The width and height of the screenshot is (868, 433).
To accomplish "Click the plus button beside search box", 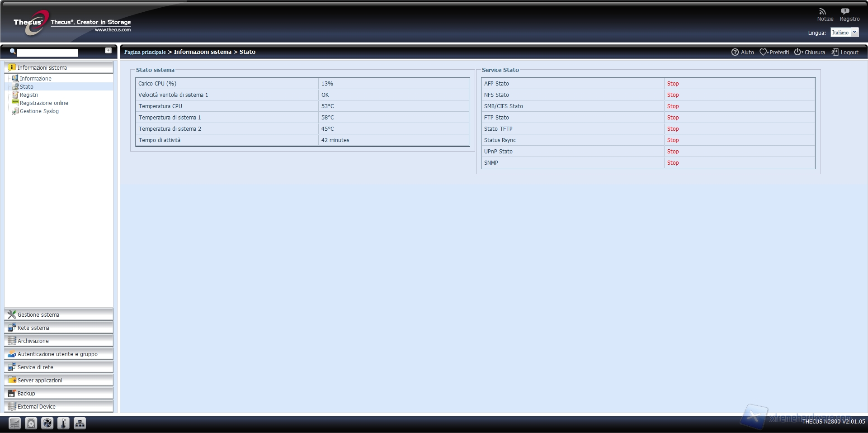I will coord(108,51).
